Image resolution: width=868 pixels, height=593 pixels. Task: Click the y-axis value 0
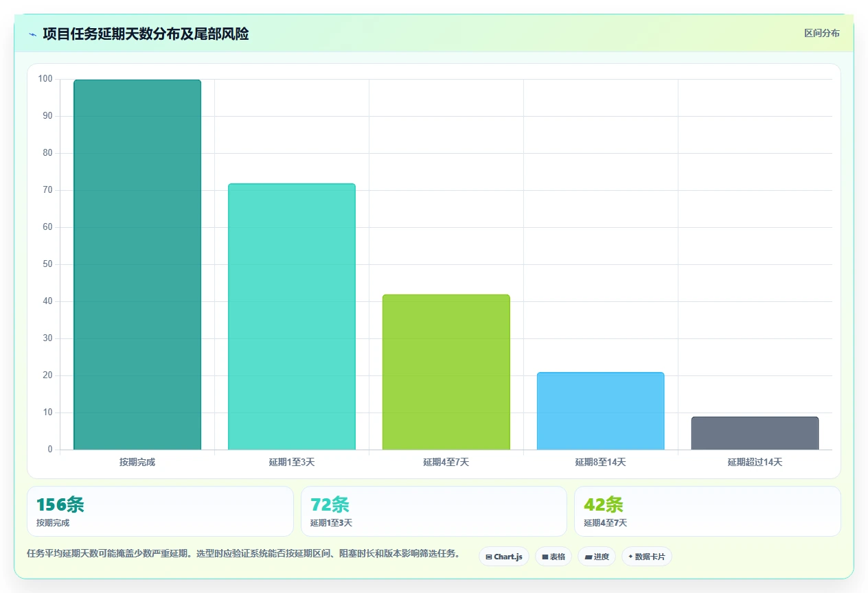coord(50,450)
